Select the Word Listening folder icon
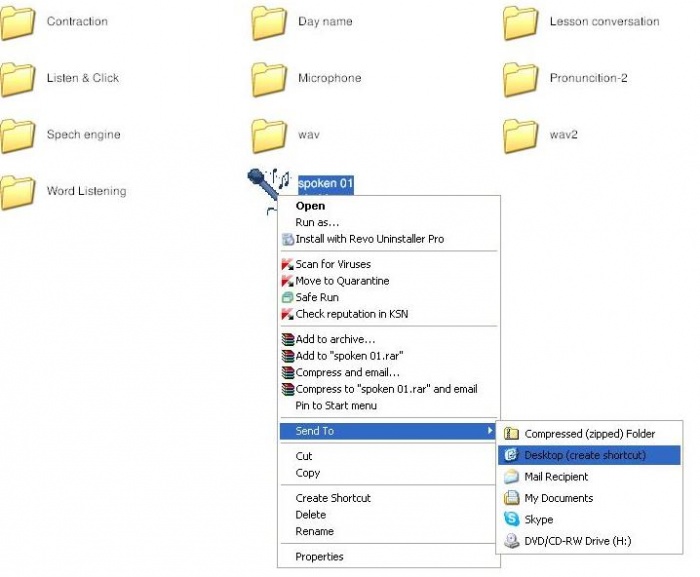This screenshot has height=577, width=700. [x=17, y=192]
